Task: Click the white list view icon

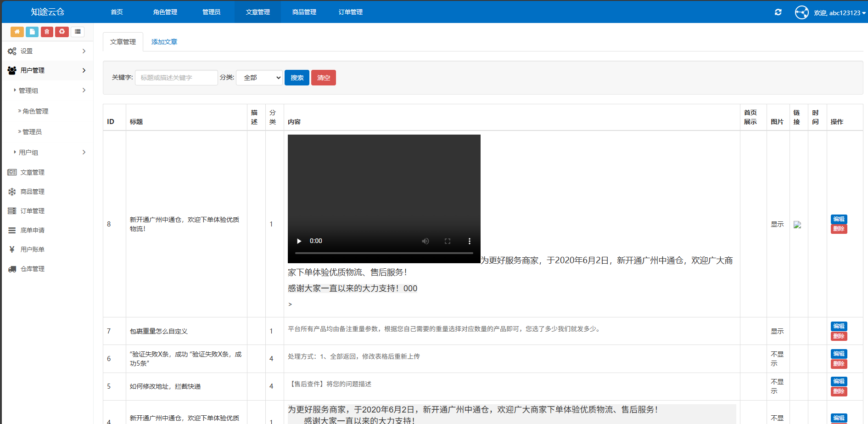Action: coord(78,32)
